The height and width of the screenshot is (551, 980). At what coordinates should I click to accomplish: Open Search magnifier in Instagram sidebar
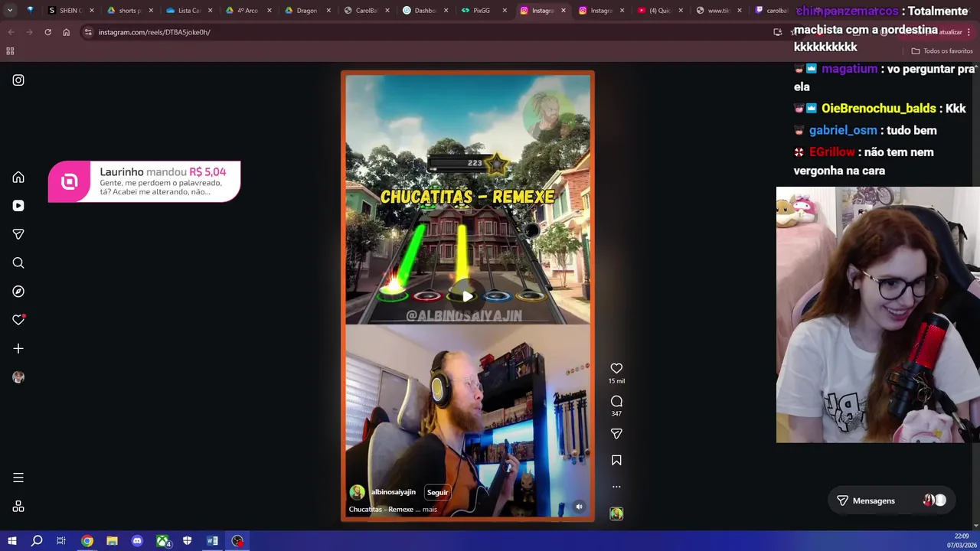tap(18, 263)
